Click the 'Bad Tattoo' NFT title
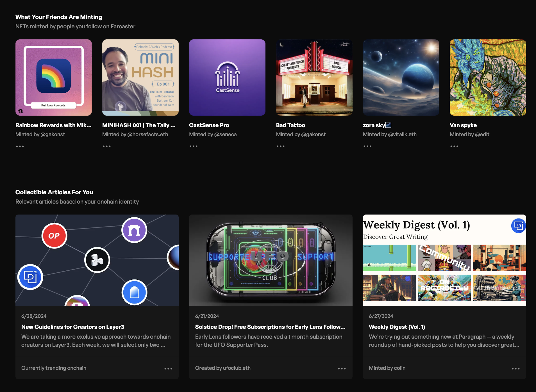Screen dimensions: 536x392 pos(290,125)
